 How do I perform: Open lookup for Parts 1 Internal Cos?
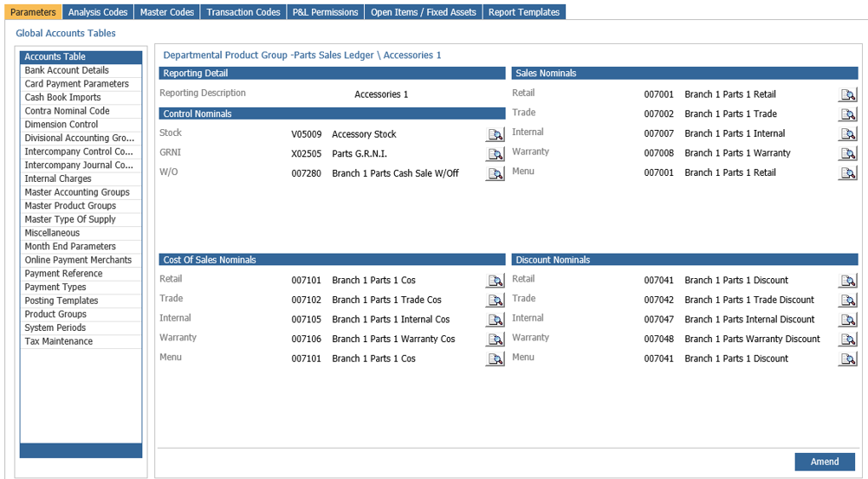pos(495,320)
